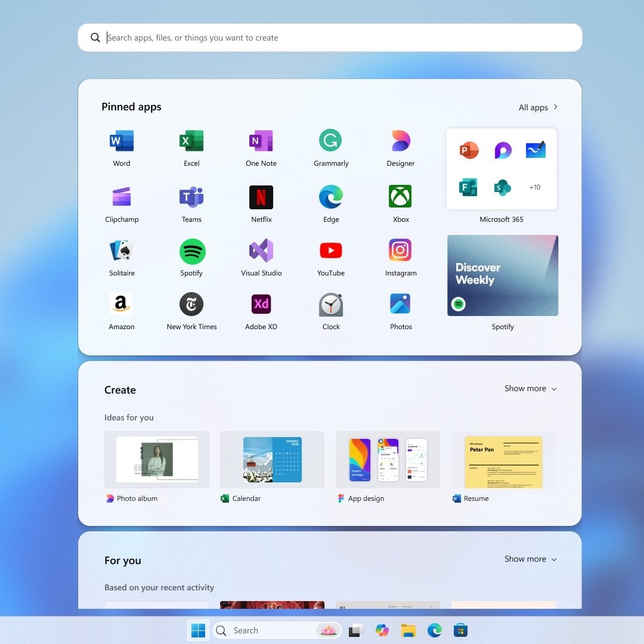Click the App design label
The width and height of the screenshot is (644, 644).
(x=366, y=498)
